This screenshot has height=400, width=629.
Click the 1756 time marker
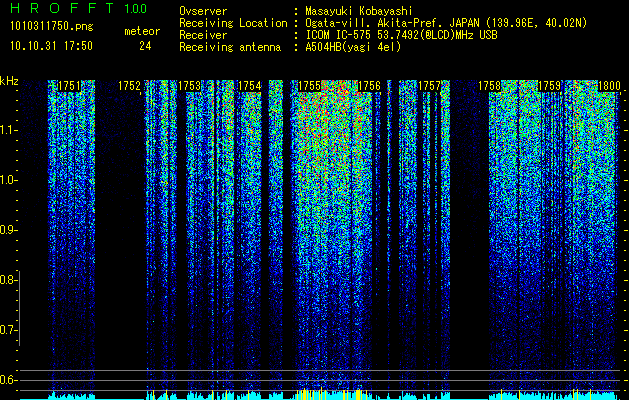pyautogui.click(x=369, y=86)
